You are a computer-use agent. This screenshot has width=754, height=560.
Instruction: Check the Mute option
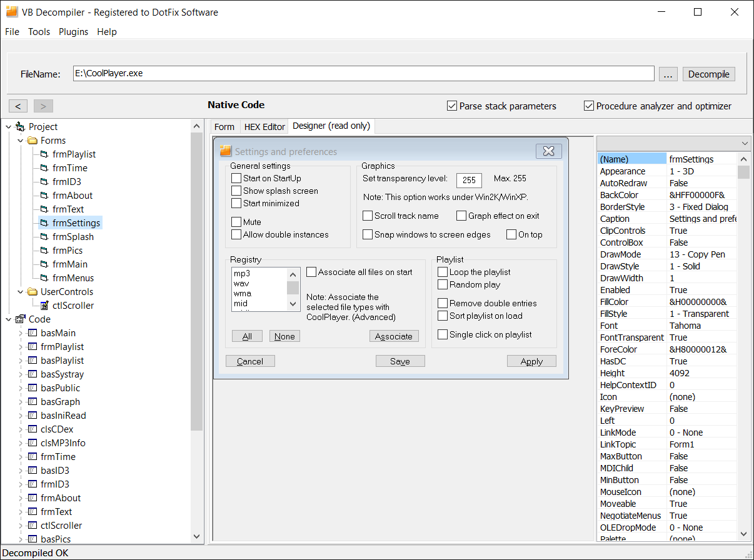click(x=236, y=222)
